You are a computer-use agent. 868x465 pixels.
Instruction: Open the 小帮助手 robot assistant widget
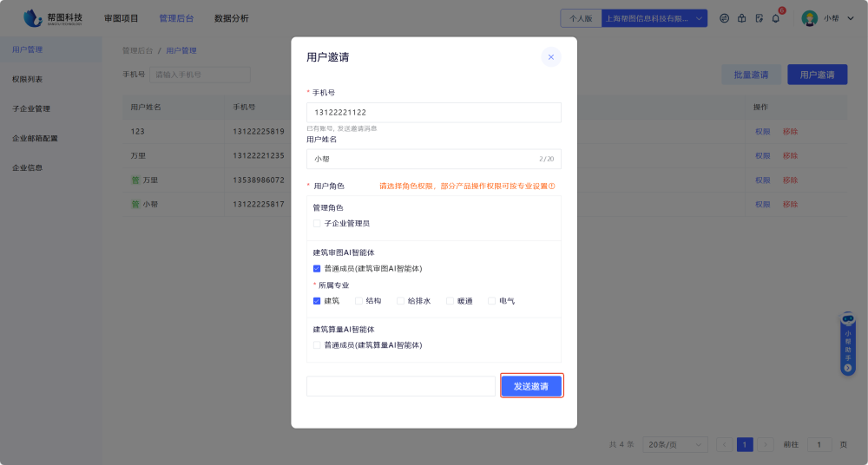point(848,344)
